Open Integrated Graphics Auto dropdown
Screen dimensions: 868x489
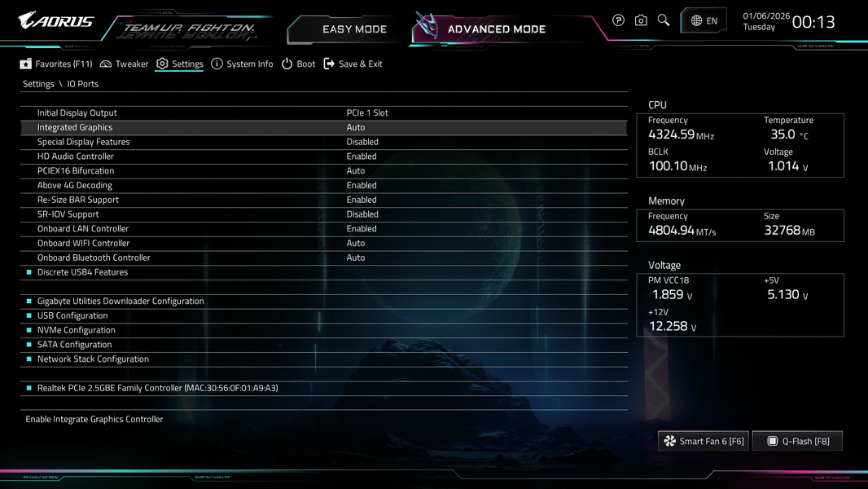pyautogui.click(x=356, y=127)
